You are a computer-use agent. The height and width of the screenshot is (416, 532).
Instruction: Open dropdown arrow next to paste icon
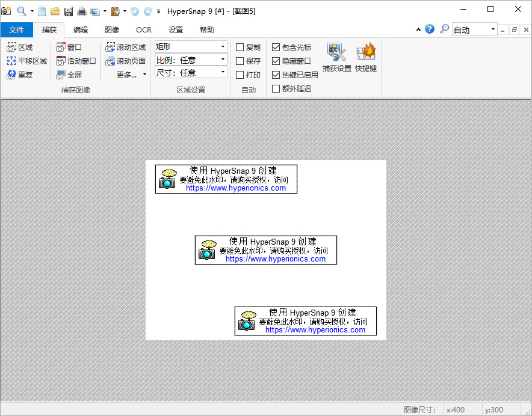click(125, 11)
